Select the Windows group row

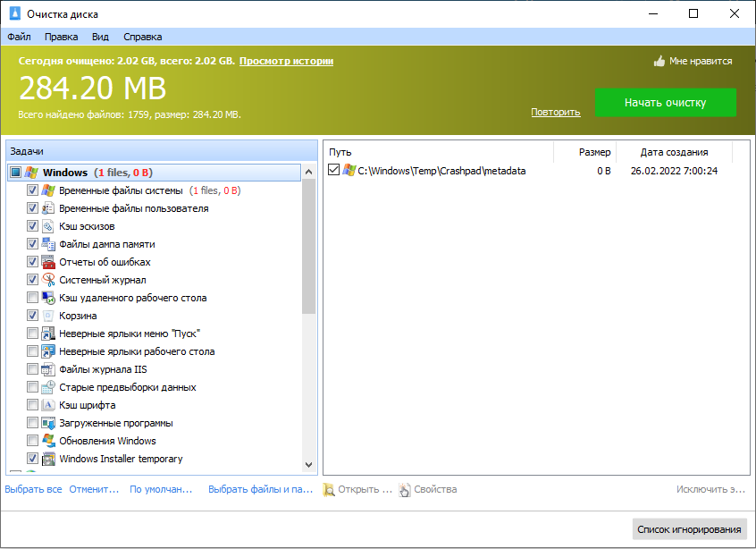155,173
